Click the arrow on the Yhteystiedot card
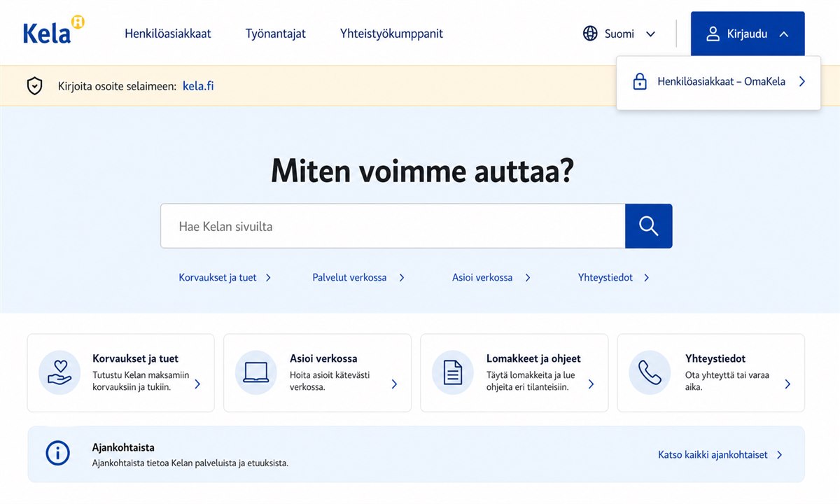This screenshot has width=840, height=504. [x=787, y=384]
